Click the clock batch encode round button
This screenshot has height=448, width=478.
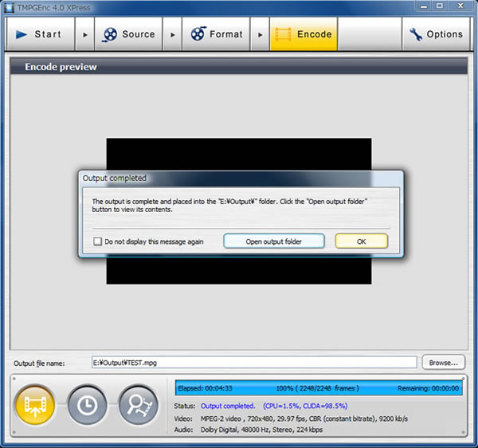coord(87,405)
